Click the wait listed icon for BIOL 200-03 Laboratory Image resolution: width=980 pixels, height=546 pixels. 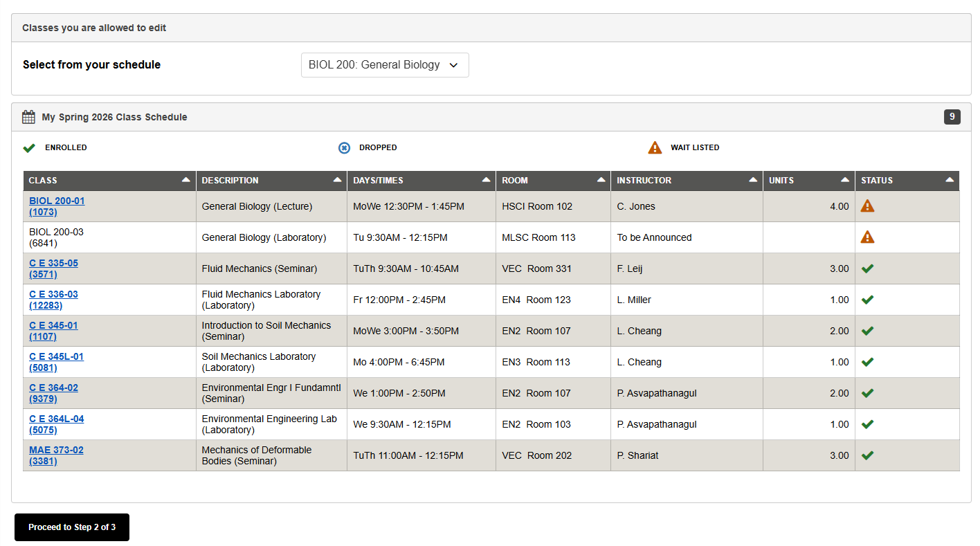pyautogui.click(x=868, y=237)
